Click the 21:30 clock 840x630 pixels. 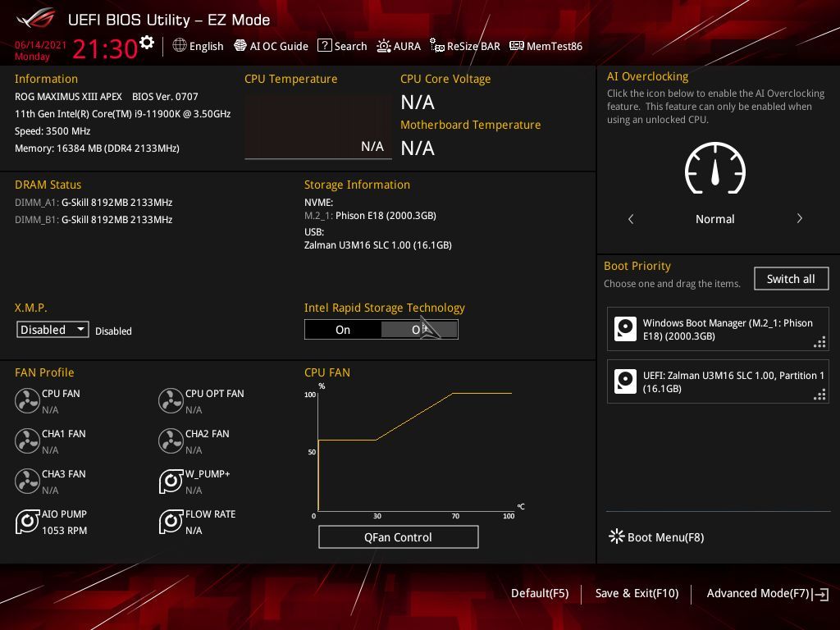[105, 48]
